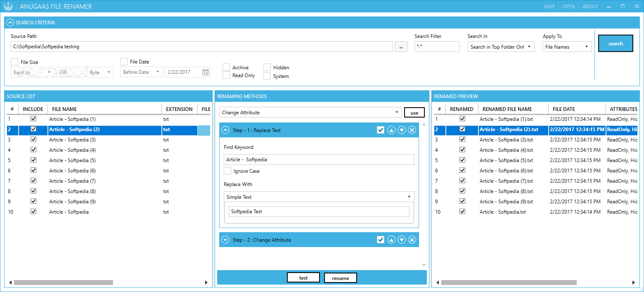Check the Read Only attribute
Image resolution: width=644 pixels, height=292 pixels.
click(226, 75)
